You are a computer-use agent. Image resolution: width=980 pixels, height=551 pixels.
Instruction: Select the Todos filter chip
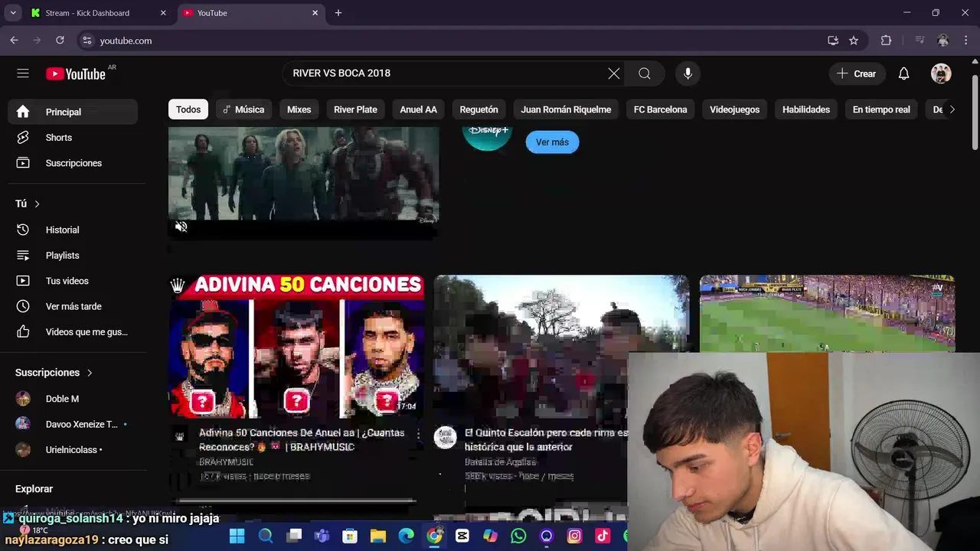(188, 109)
